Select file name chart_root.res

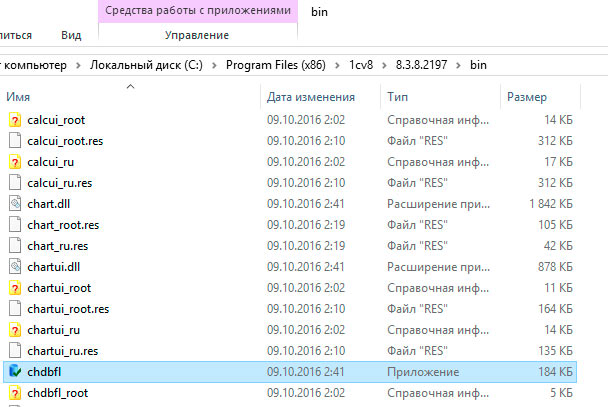[63, 225]
